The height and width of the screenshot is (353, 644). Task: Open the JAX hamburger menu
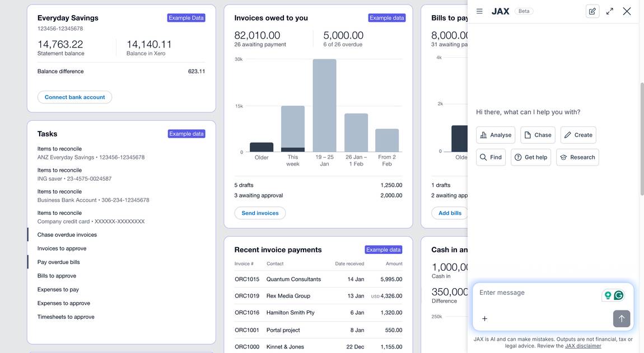479,11
